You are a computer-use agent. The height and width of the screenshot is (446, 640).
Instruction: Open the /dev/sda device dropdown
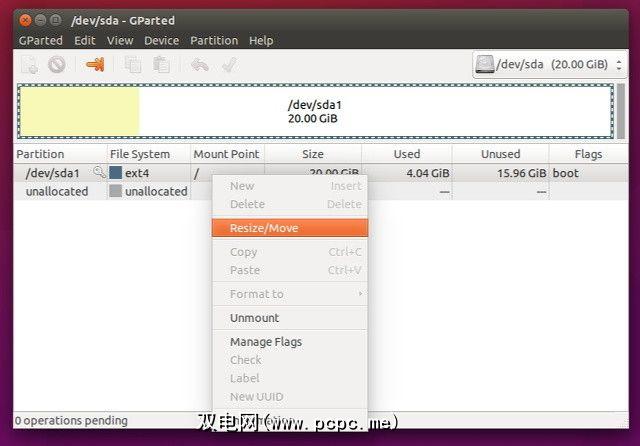pyautogui.click(x=549, y=64)
